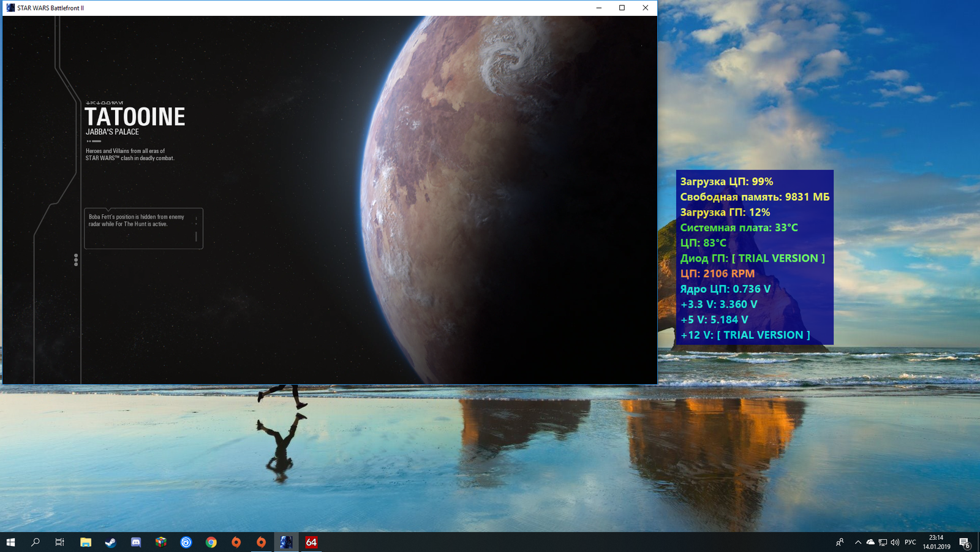This screenshot has width=980, height=552.
Task: Open Uplay from the taskbar
Action: tap(186, 542)
